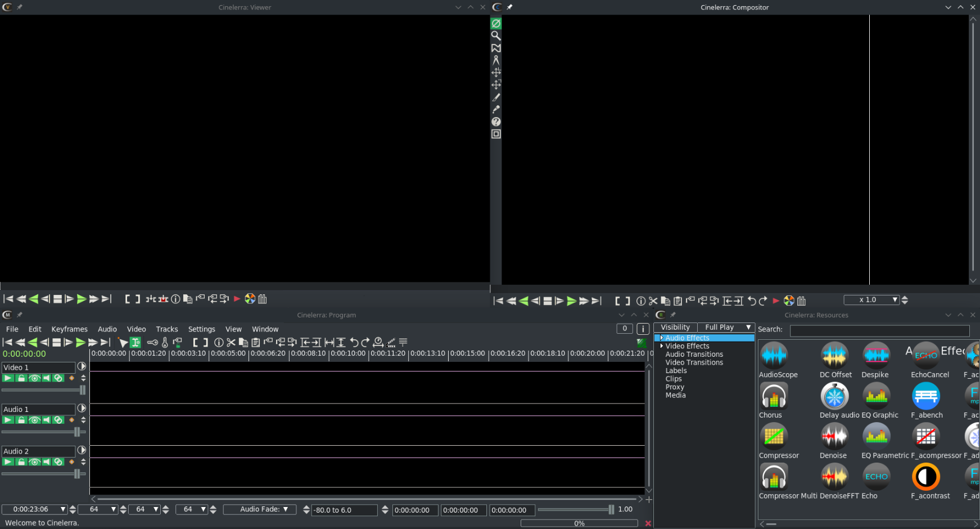980x529 pixels.
Task: Click the EchoCancel effect icon
Action: click(x=925, y=356)
